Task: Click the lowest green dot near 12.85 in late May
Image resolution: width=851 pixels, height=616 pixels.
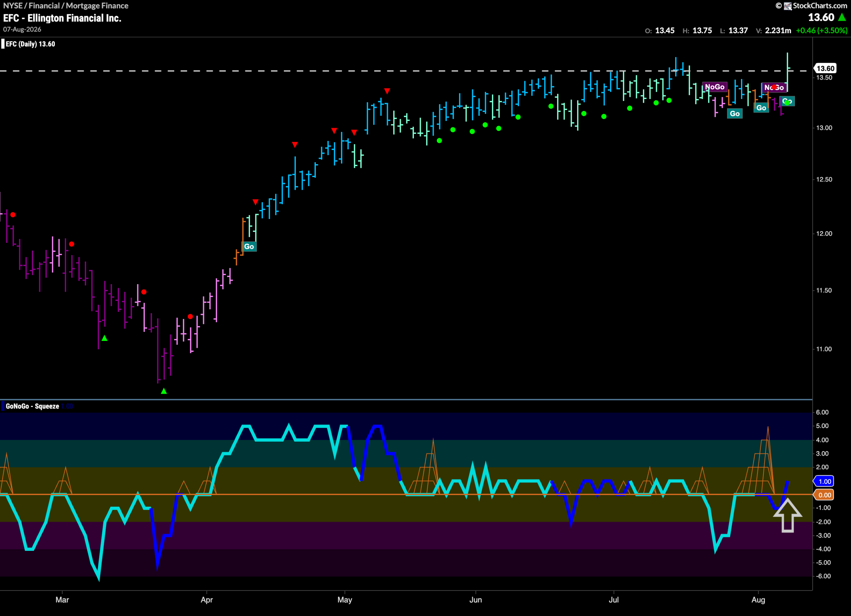Action: tap(439, 141)
